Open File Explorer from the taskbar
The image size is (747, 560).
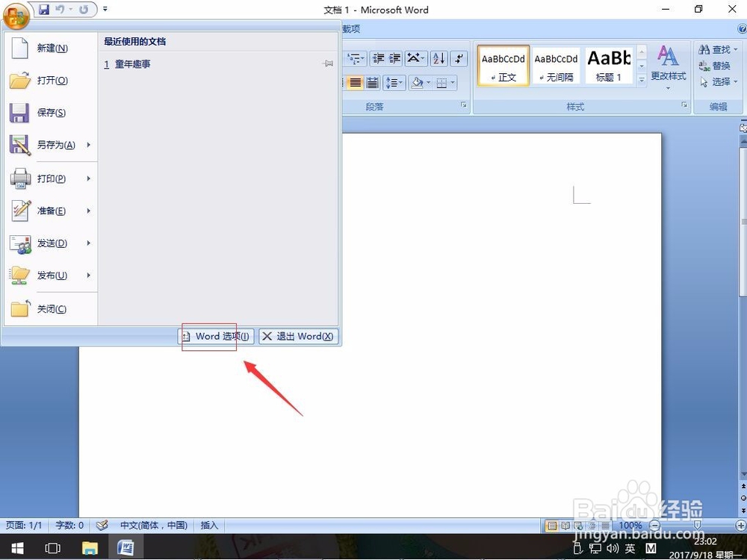coord(90,547)
